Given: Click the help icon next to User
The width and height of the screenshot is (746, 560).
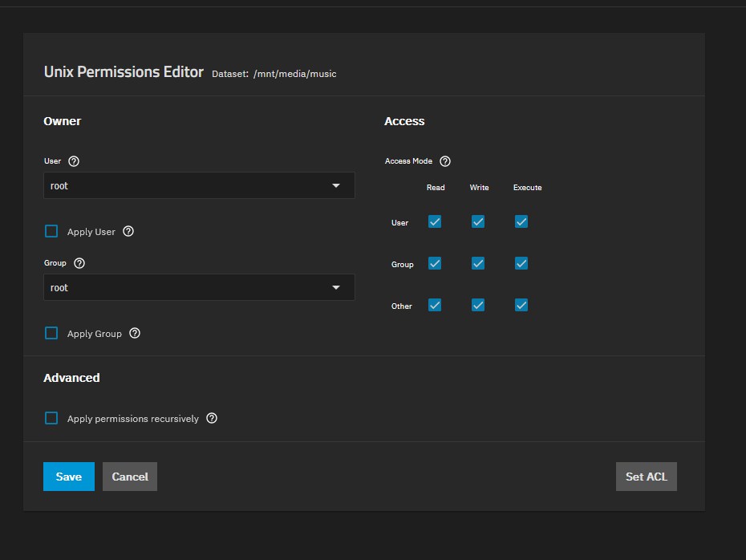Looking at the screenshot, I should coord(74,161).
